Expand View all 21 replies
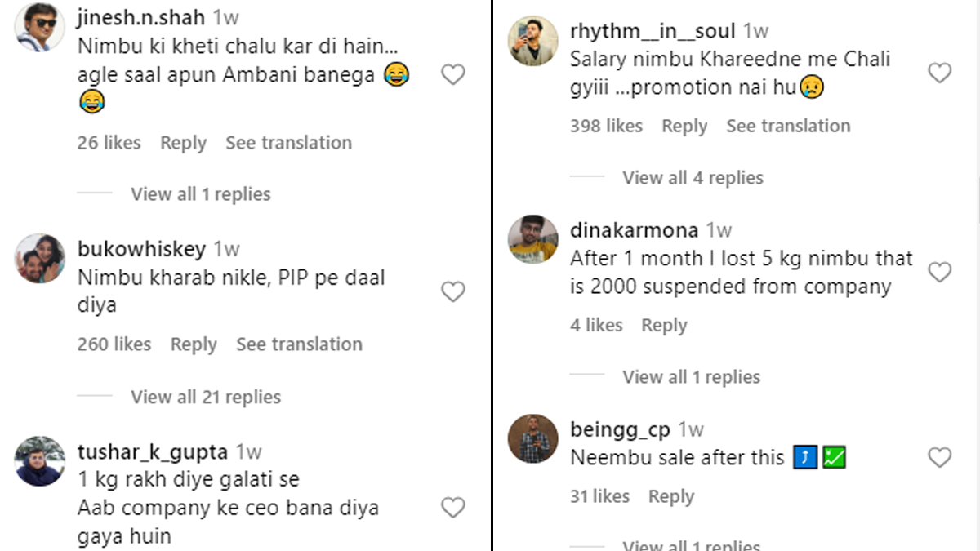Viewport: 980px width, 551px height. [206, 398]
